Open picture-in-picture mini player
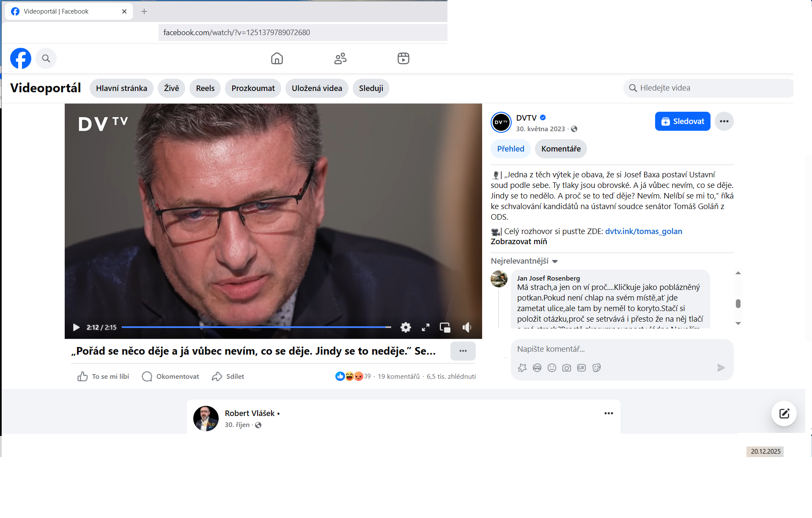The width and height of the screenshot is (812, 518). click(x=445, y=327)
